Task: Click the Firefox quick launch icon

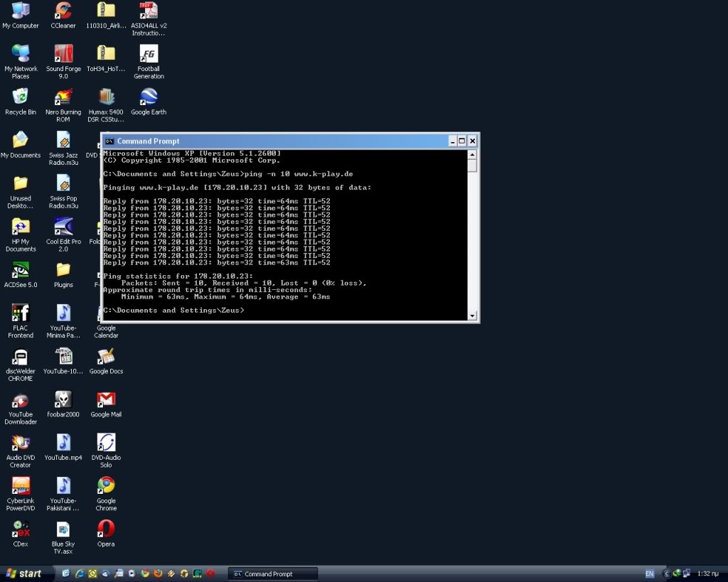Action: tap(158, 573)
